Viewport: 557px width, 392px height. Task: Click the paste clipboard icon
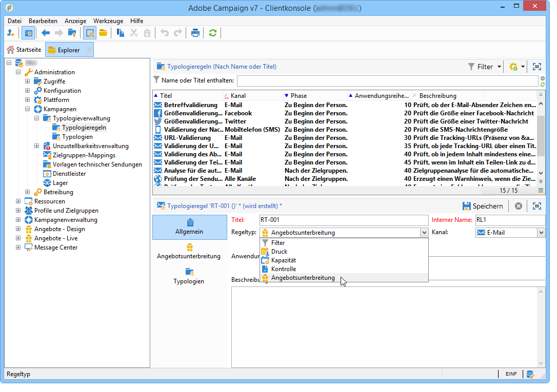pyautogui.click(x=147, y=33)
